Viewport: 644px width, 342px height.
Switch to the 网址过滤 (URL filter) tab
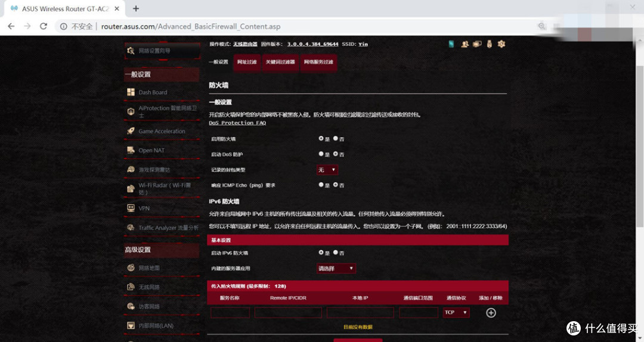[x=247, y=63]
